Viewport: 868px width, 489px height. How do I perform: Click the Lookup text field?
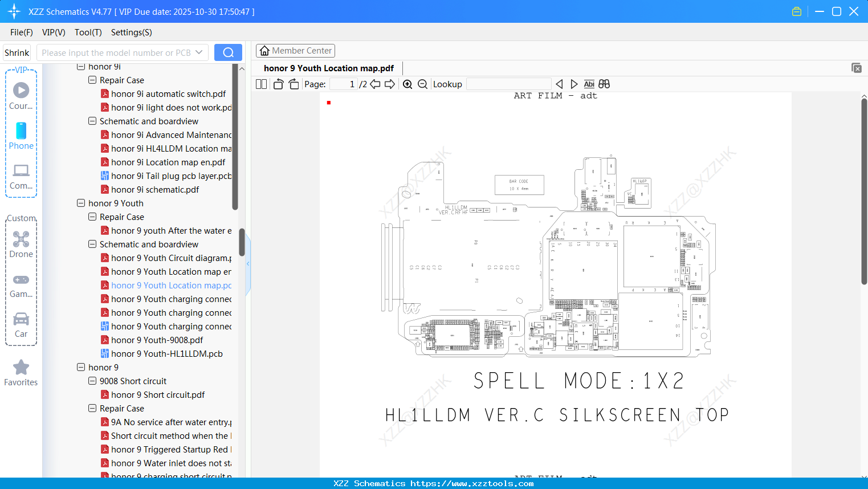(x=508, y=84)
